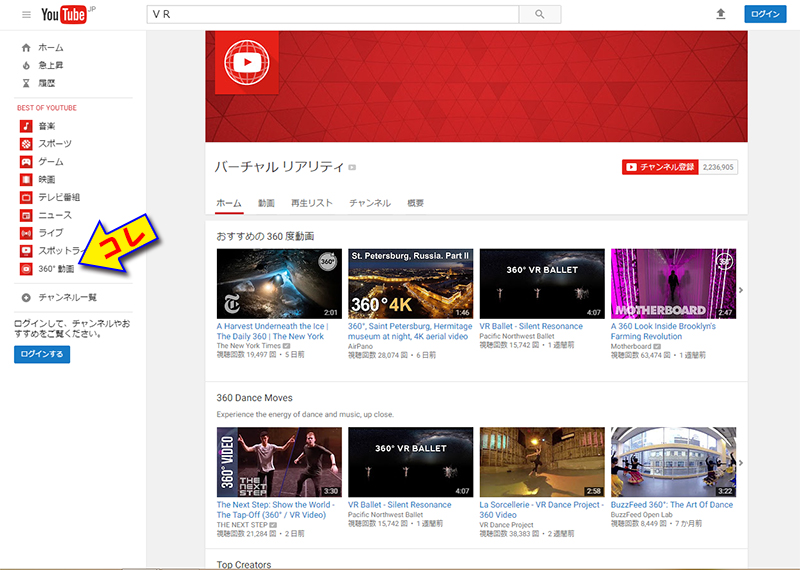Click the 360° 動画 sidebar icon
The width and height of the screenshot is (800, 570).
(26, 269)
